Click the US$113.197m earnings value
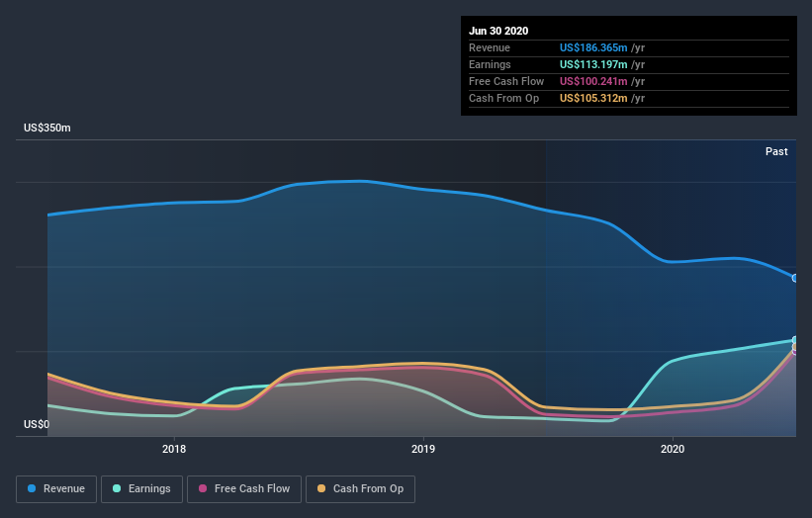Screen dimensions: 812x518 pyautogui.click(x=593, y=64)
